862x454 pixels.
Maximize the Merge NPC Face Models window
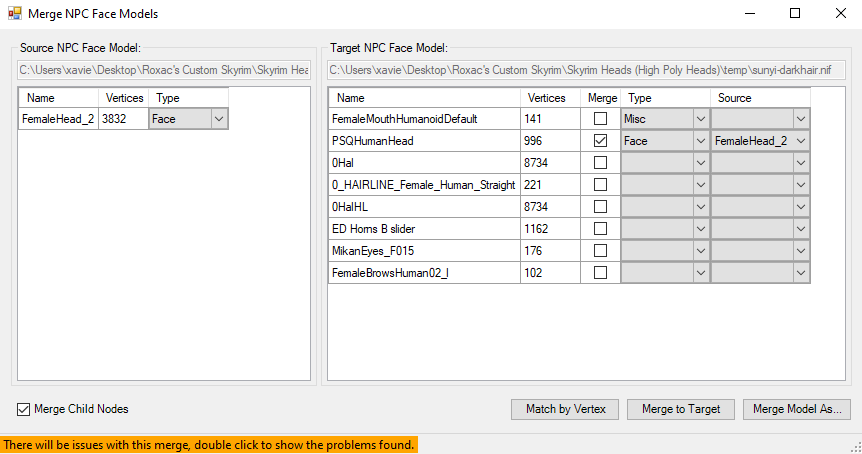tap(795, 13)
